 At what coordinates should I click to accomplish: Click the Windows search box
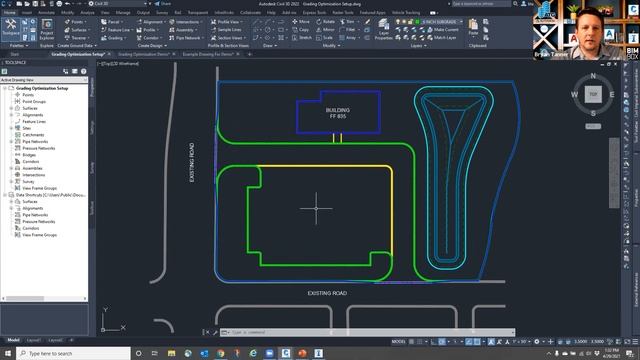tap(73, 353)
